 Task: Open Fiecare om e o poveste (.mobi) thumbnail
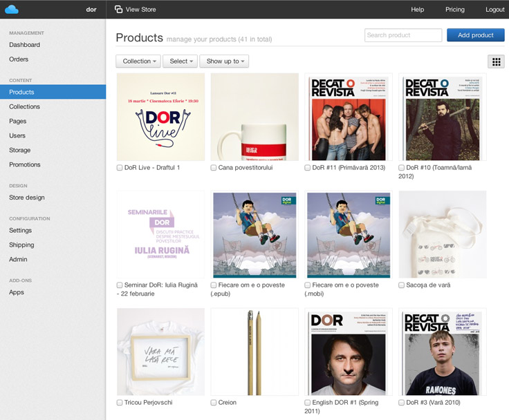point(349,234)
